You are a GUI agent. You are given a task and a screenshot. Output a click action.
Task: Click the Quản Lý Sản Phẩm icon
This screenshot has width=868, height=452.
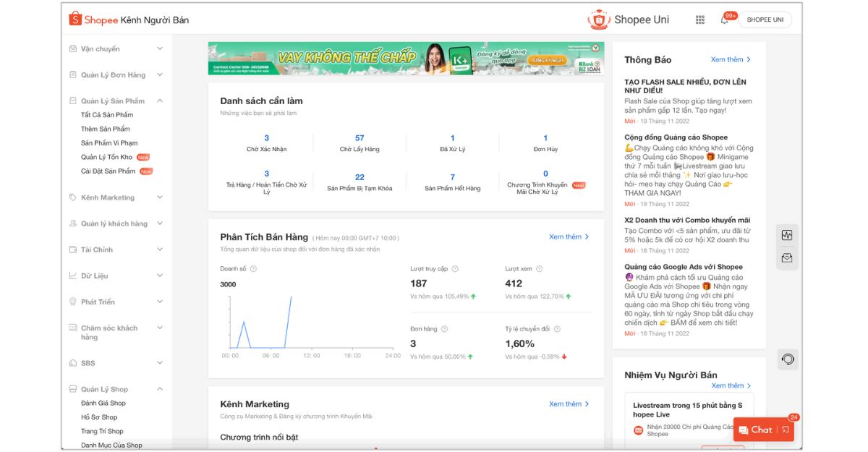coord(73,101)
